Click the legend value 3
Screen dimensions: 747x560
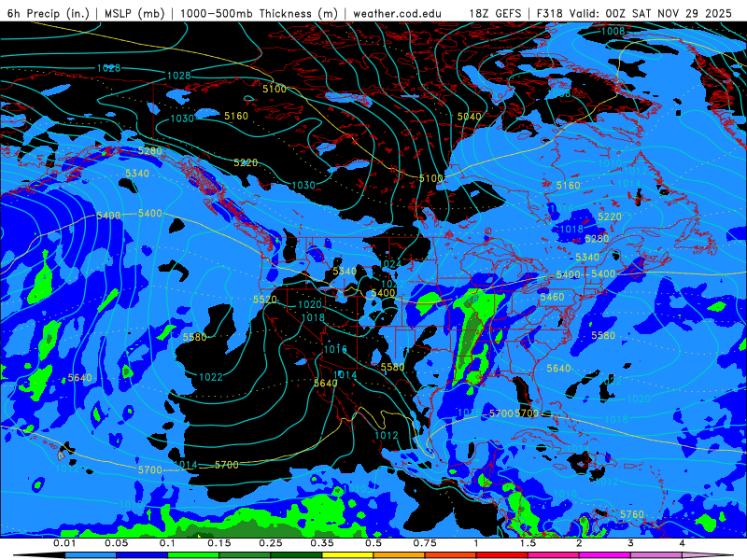[x=631, y=543]
